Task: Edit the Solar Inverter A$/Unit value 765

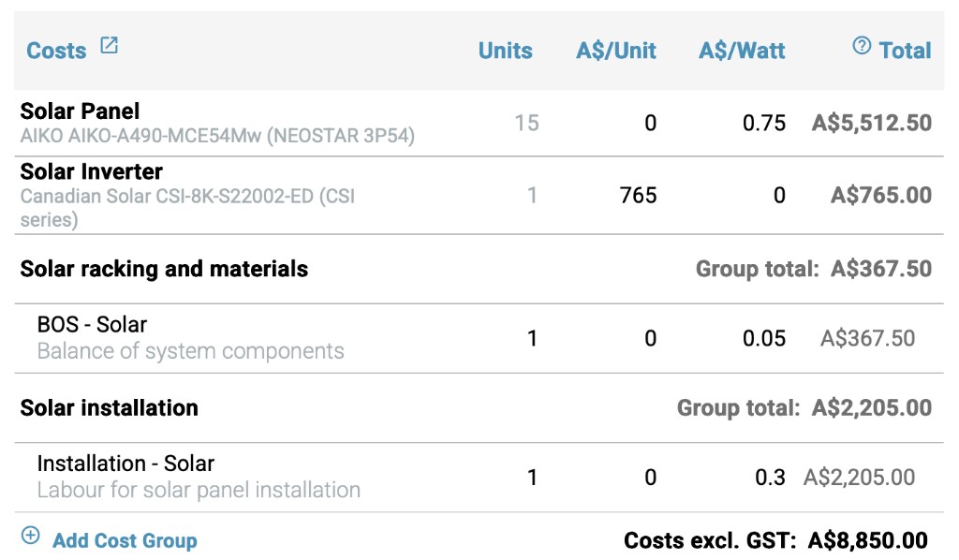Action: coord(638,196)
